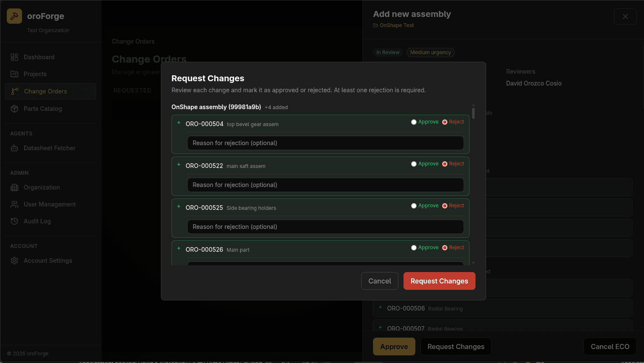The height and width of the screenshot is (363, 644).
Task: Click the In Review status badge
Action: (388, 52)
